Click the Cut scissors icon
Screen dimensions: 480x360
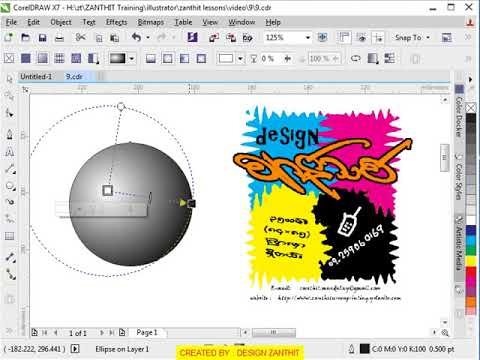coord(80,37)
